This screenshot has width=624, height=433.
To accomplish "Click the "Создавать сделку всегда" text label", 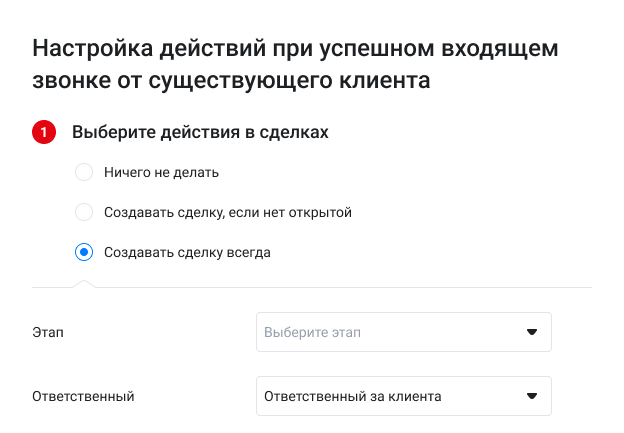I will click(187, 252).
